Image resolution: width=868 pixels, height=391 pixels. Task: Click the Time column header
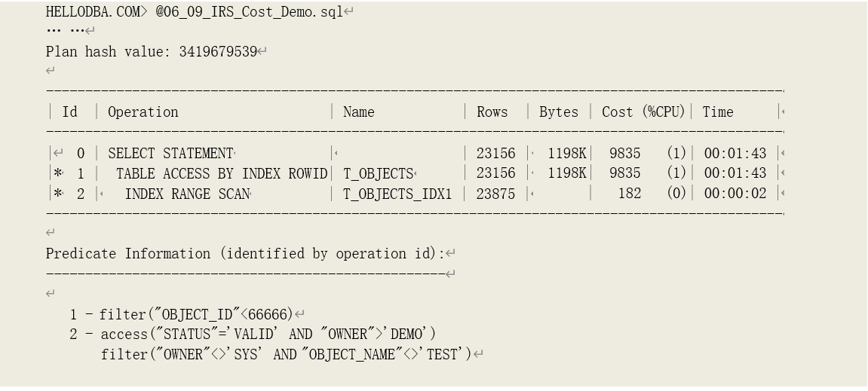(718, 112)
